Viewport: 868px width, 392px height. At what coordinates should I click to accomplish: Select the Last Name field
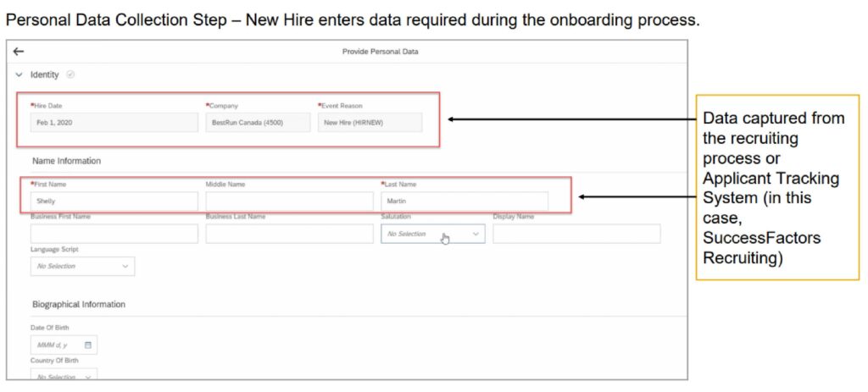tap(465, 202)
